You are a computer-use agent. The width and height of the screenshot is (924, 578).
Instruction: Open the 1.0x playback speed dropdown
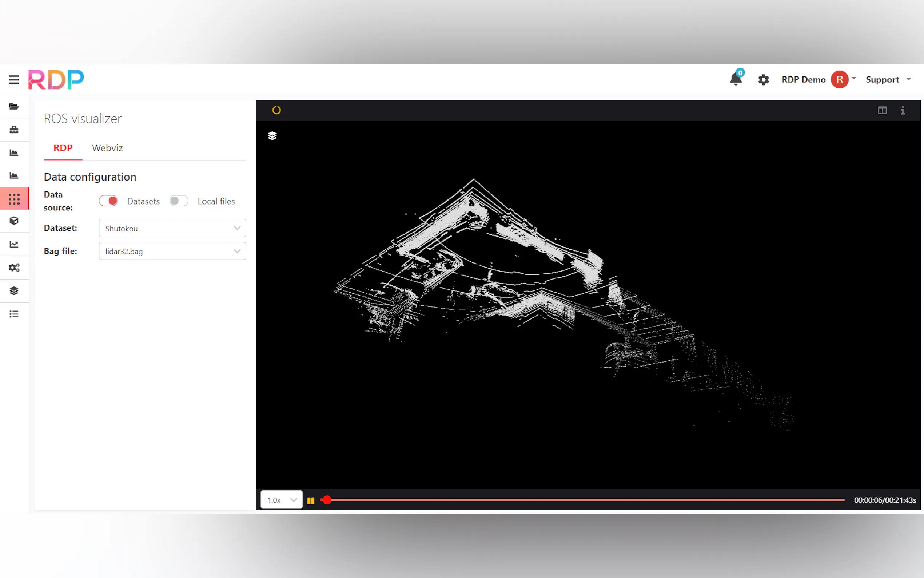(282, 500)
